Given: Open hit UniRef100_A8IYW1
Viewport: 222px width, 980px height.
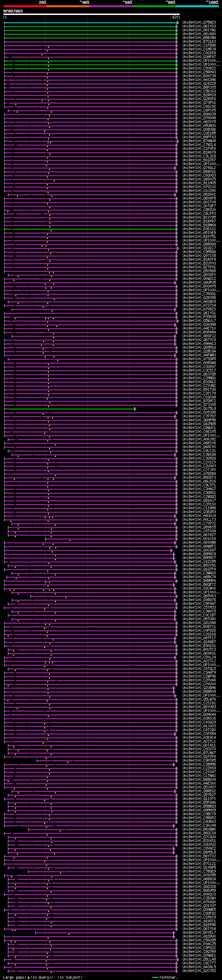Looking at the screenshot, I should pyautogui.click(x=199, y=30).
